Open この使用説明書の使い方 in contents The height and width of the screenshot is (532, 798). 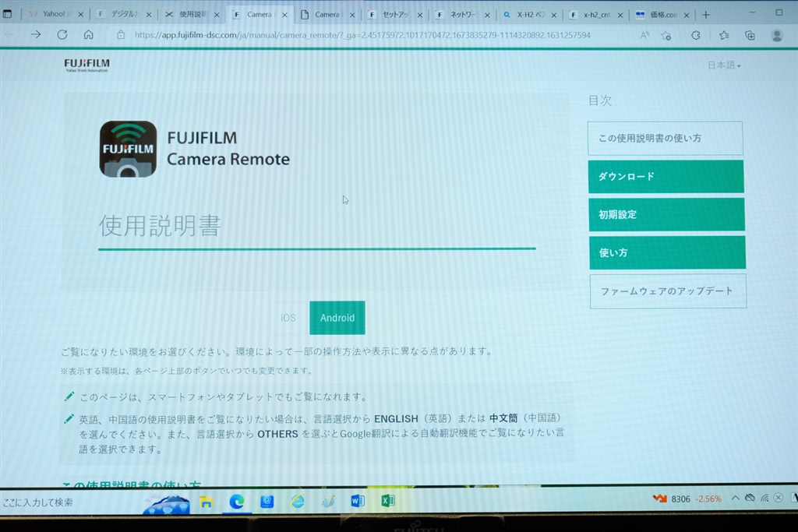666,138
